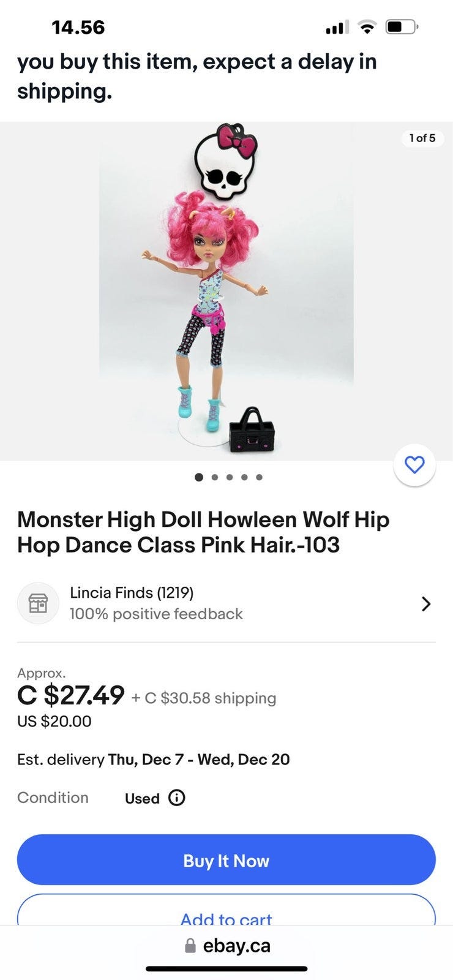Screen dimensions: 453x980
Task: Jump to third image dot
Action: [230, 477]
